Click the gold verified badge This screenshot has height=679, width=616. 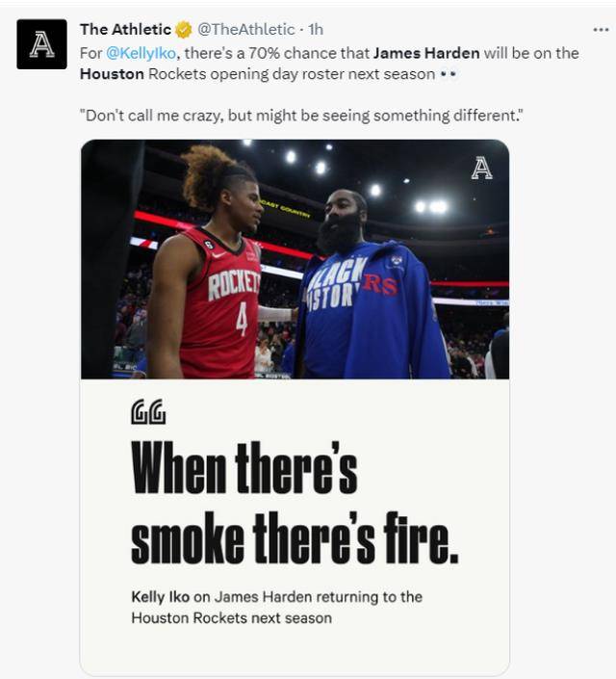pyautogui.click(x=184, y=30)
